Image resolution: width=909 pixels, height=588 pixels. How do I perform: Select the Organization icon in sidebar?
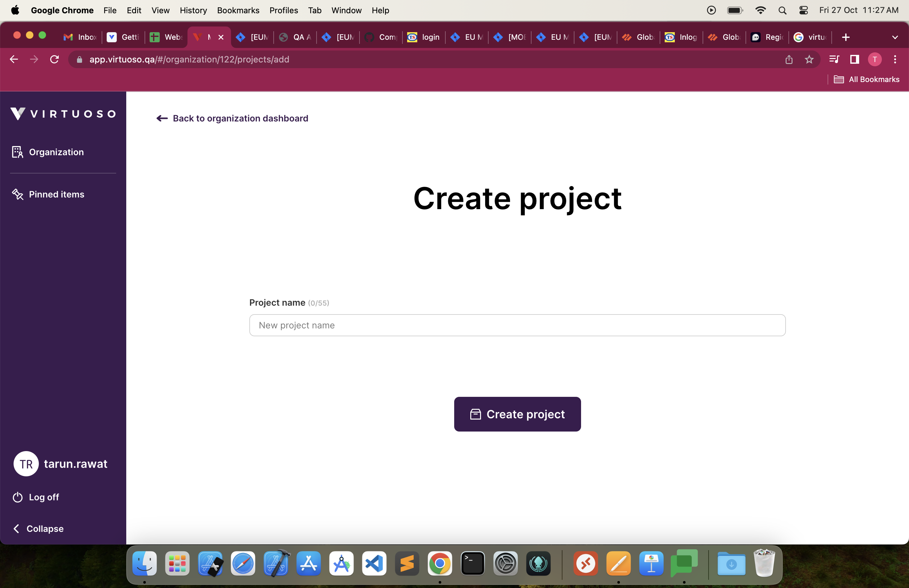pos(18,152)
